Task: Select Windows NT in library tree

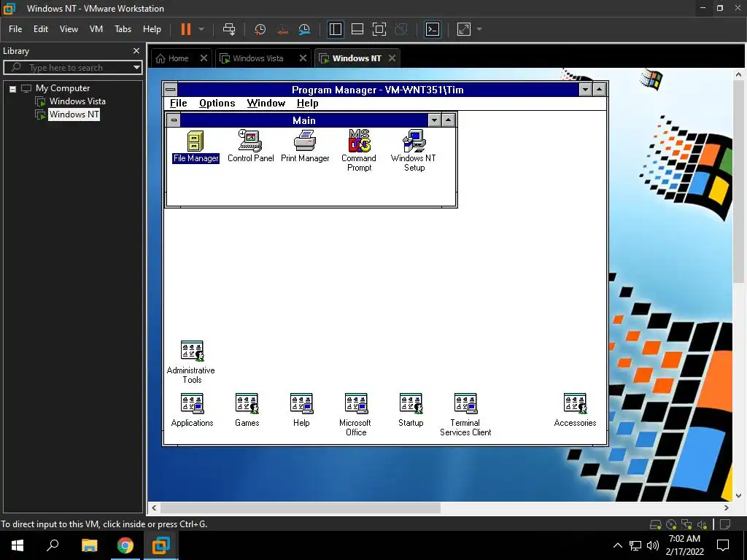Action: point(74,114)
